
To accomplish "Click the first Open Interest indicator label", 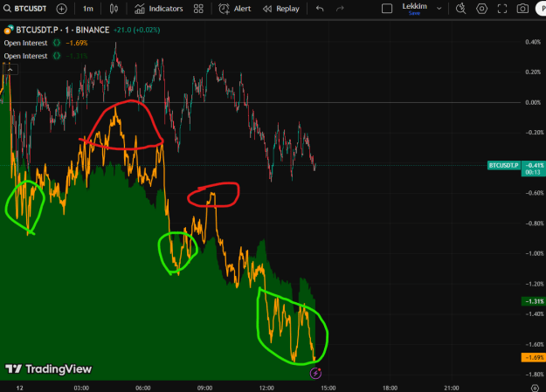I will coord(25,43).
